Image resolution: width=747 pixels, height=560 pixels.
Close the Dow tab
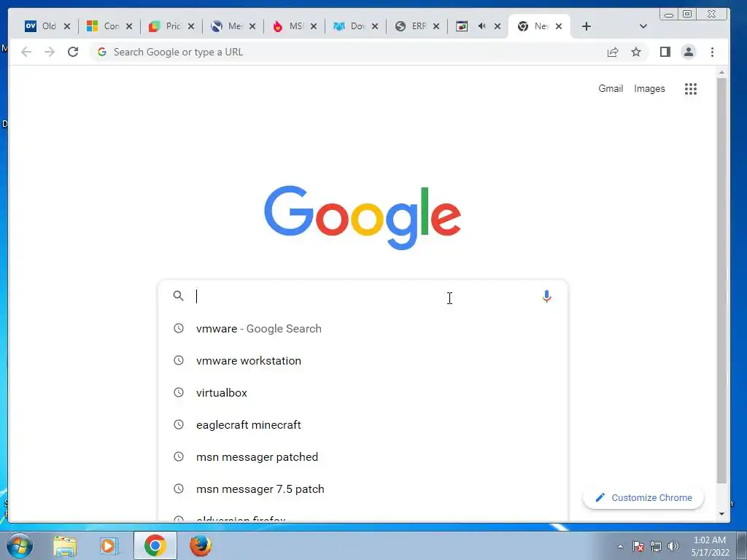tap(375, 26)
